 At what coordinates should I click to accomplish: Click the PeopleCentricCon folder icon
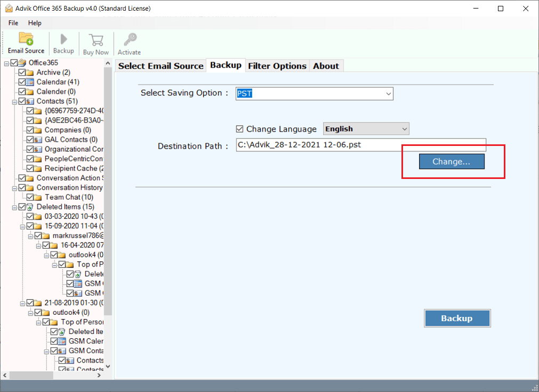(x=38, y=159)
